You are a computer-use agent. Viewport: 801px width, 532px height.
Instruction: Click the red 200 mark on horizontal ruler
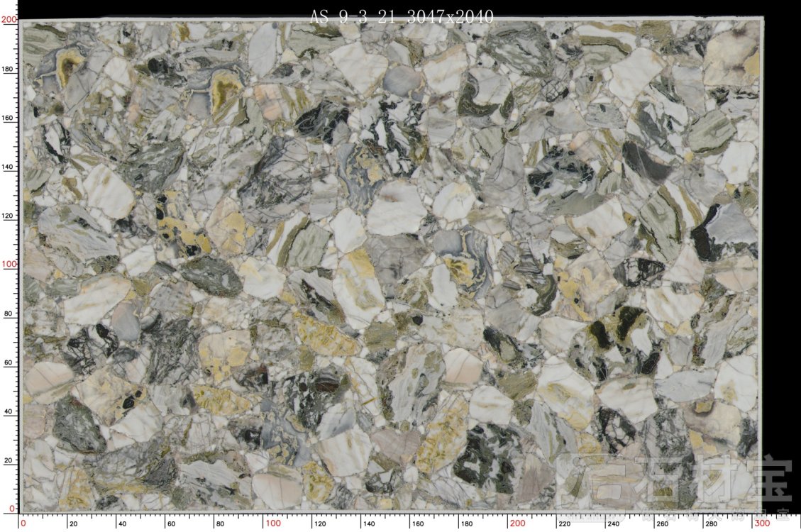tap(517, 523)
